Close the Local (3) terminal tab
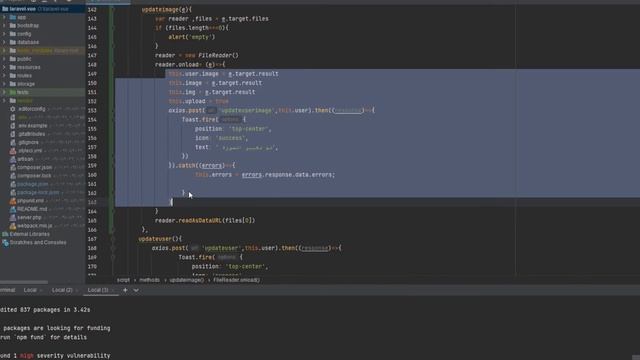The image size is (640, 360). pyautogui.click(x=113, y=290)
